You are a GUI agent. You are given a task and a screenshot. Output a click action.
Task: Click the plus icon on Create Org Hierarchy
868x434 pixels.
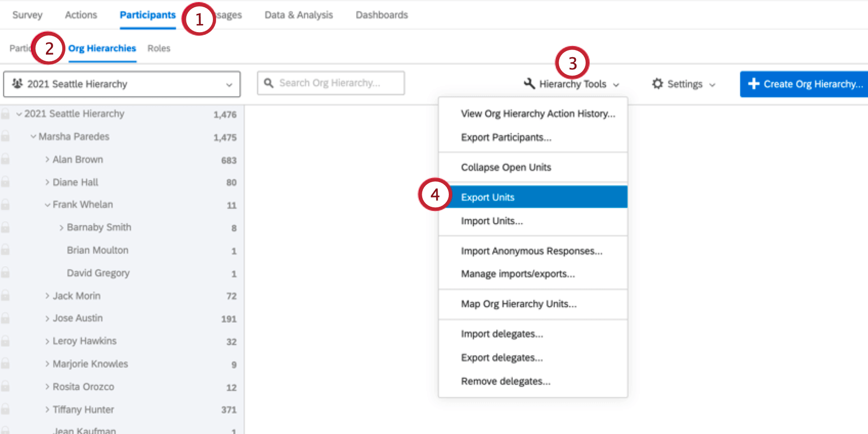pos(754,84)
